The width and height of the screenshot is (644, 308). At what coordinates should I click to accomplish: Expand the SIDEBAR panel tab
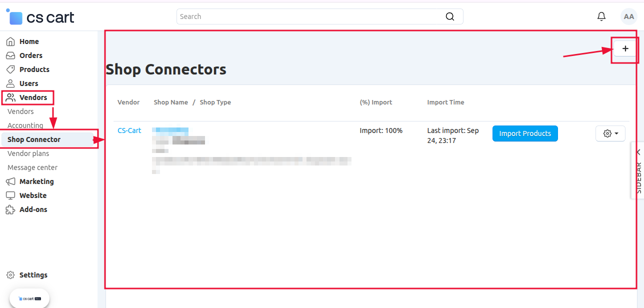(638, 170)
